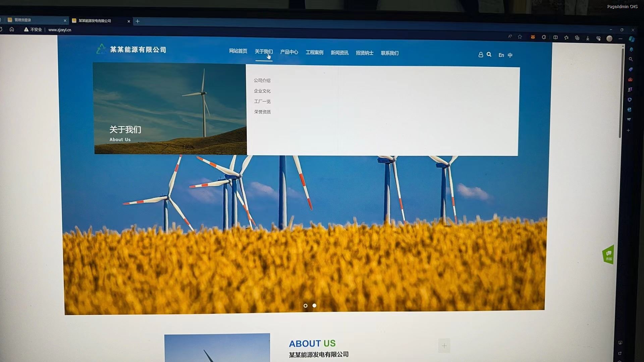The width and height of the screenshot is (644, 362).
Task: Select 企业文化 in dropdown menu
Action: 262,91
